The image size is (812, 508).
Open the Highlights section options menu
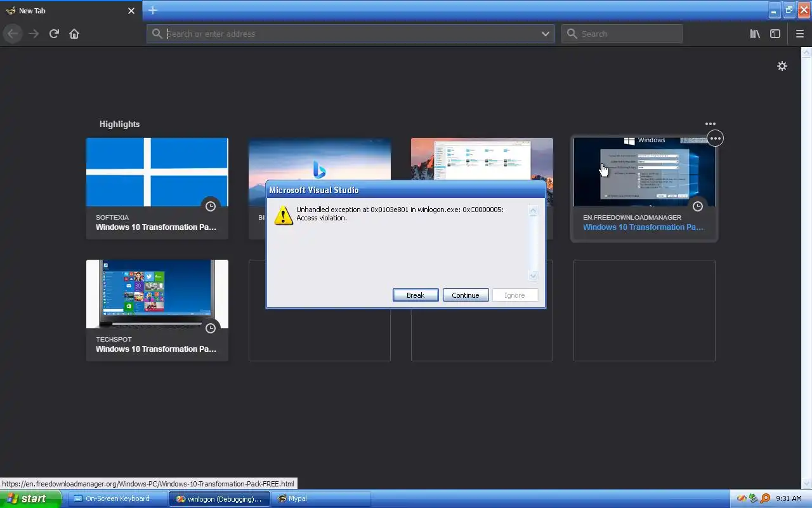coord(710,124)
